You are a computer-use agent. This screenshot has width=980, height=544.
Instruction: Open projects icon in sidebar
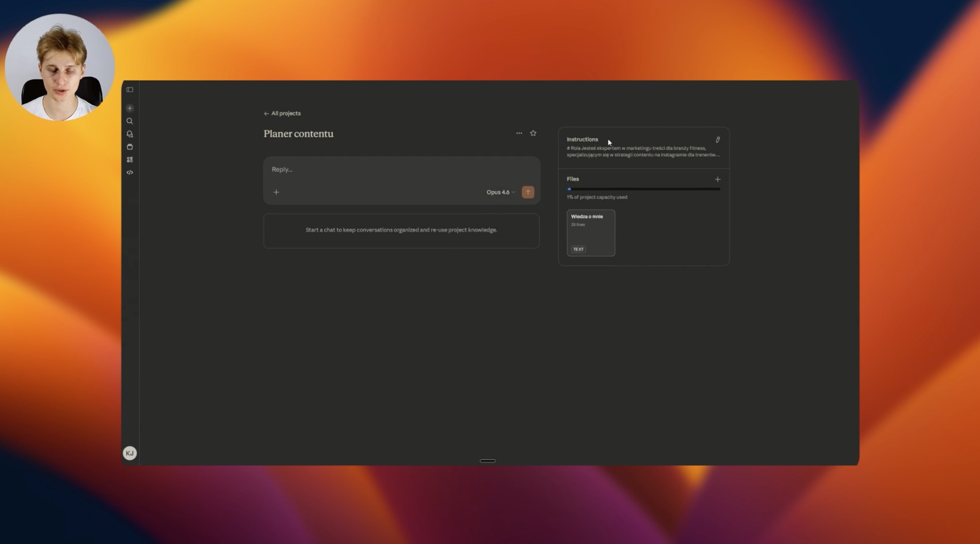130,147
